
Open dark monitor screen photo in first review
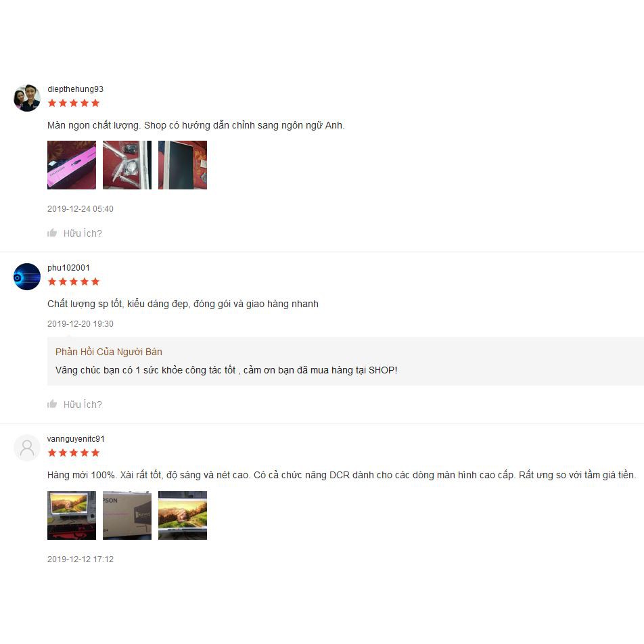coord(183,165)
